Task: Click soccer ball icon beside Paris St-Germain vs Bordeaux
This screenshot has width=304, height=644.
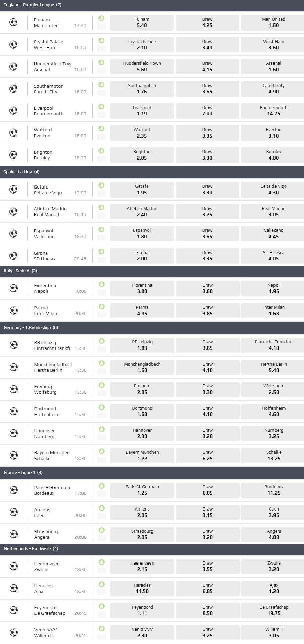Action: pos(14,490)
